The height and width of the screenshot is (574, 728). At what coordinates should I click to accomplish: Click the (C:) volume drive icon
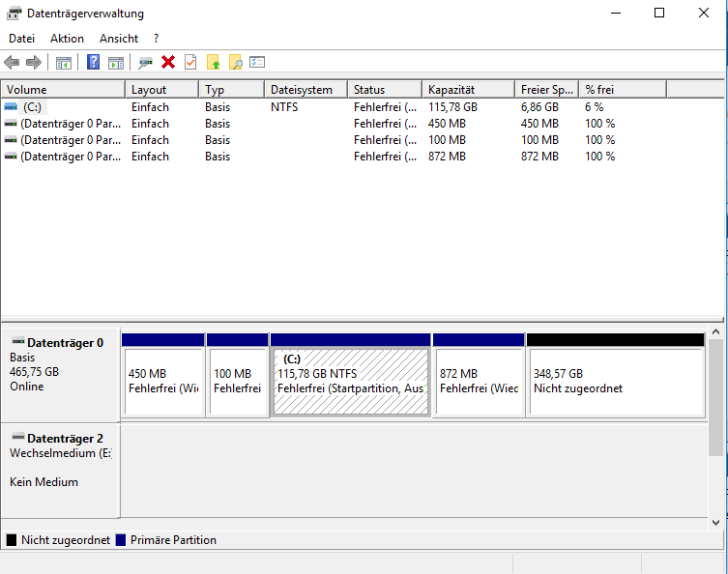click(11, 106)
